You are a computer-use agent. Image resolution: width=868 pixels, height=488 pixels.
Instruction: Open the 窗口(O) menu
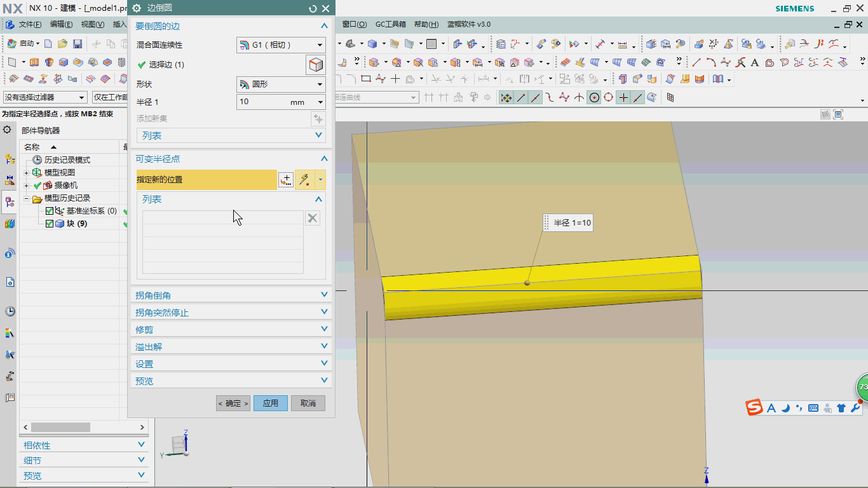coord(355,24)
